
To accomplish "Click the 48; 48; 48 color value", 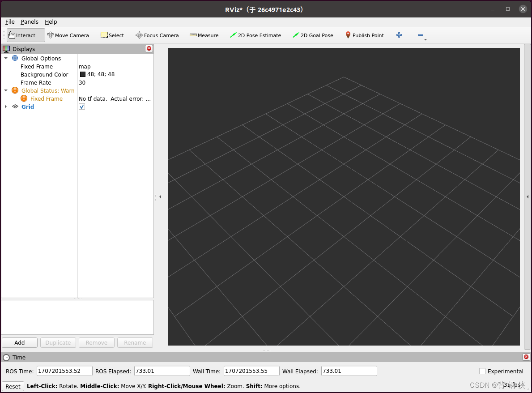I will 101,74.
